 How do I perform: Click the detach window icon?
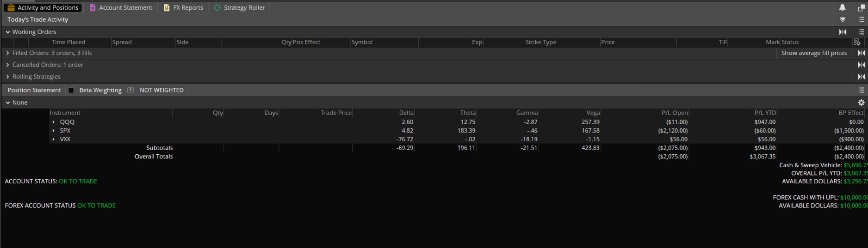pos(861,8)
